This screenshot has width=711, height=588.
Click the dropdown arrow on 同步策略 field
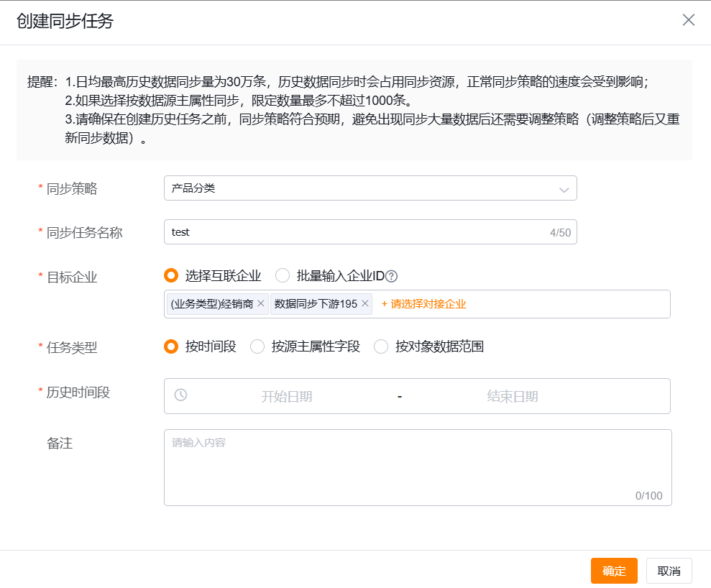click(564, 188)
